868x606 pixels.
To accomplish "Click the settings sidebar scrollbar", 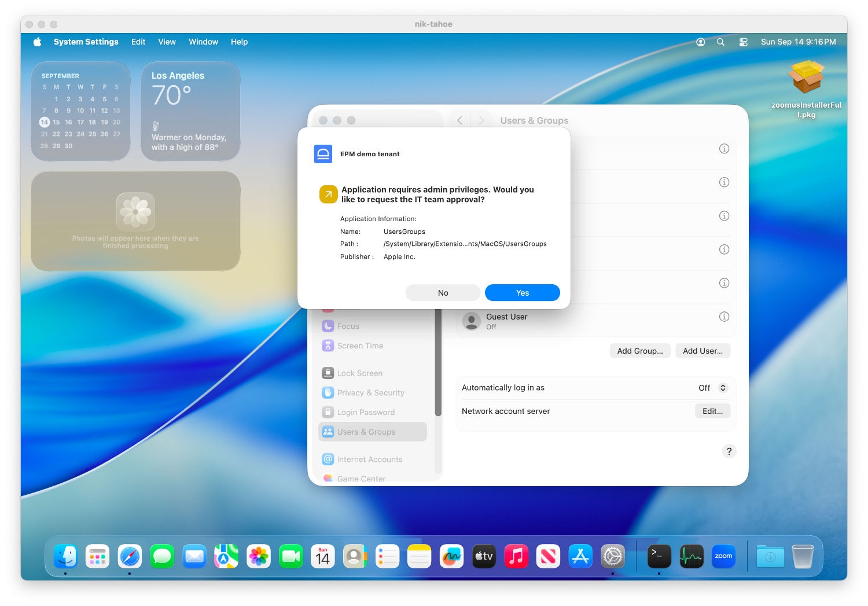I will (438, 362).
